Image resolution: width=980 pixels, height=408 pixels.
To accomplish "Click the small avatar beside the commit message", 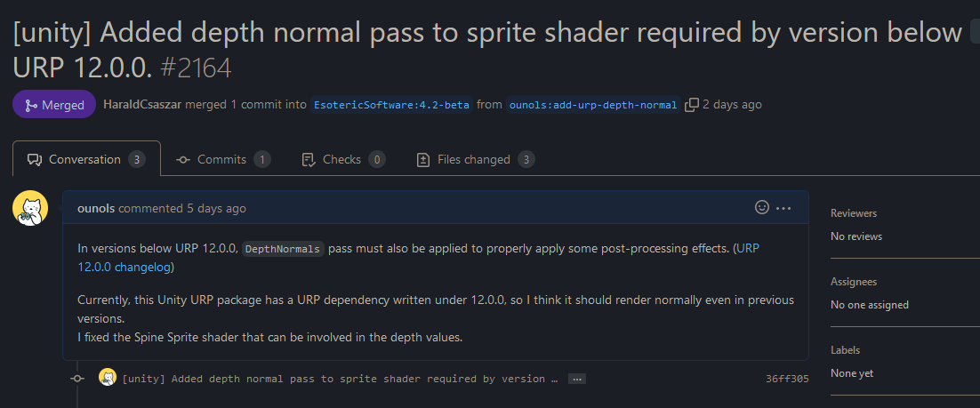I will pos(108,378).
